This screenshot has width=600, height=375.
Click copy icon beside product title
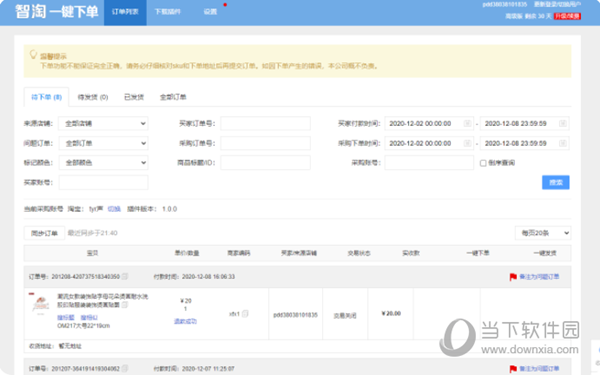pos(125,305)
